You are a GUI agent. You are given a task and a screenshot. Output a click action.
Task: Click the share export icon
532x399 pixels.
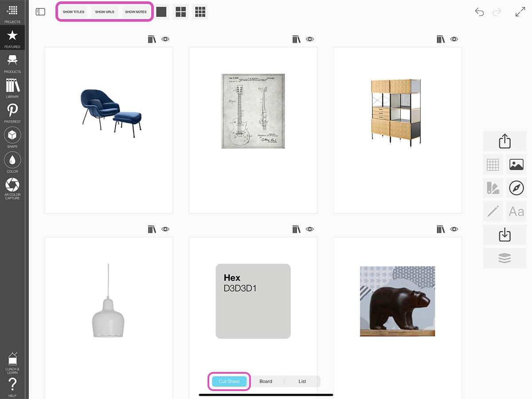click(x=505, y=141)
